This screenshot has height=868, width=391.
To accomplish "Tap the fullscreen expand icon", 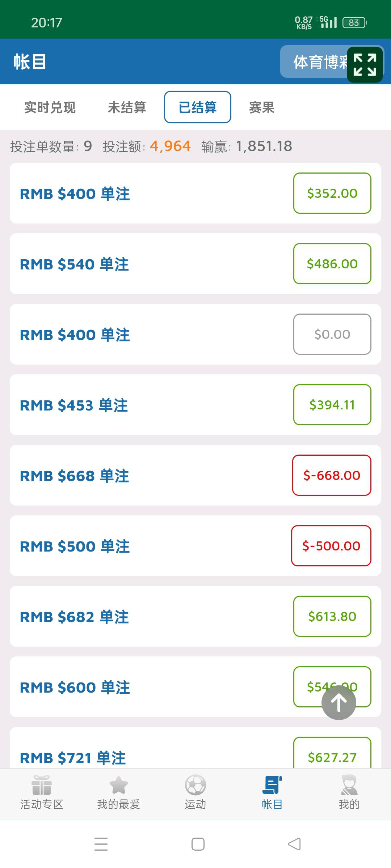I will point(365,65).
